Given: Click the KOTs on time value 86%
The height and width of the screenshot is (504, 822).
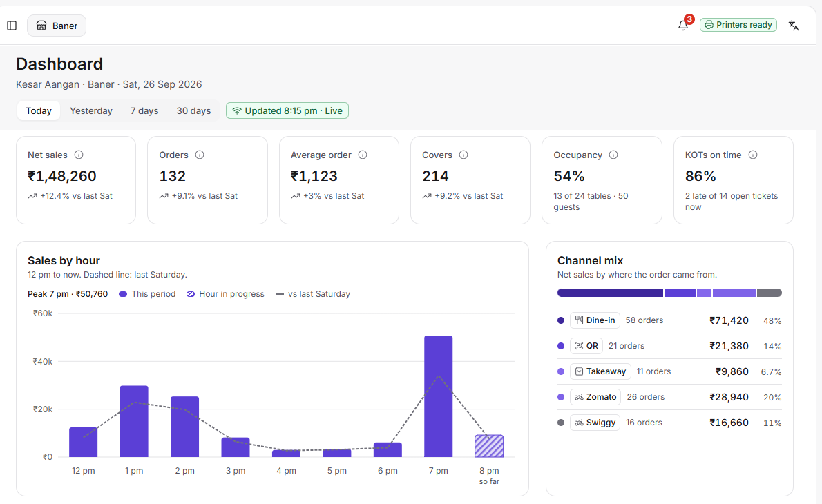Looking at the screenshot, I should (x=700, y=176).
